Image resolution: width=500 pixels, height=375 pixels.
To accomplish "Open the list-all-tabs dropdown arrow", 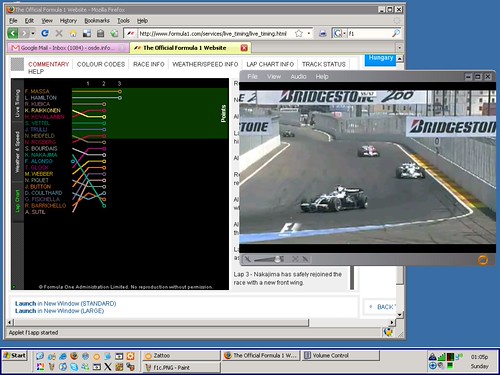I will click(399, 48).
